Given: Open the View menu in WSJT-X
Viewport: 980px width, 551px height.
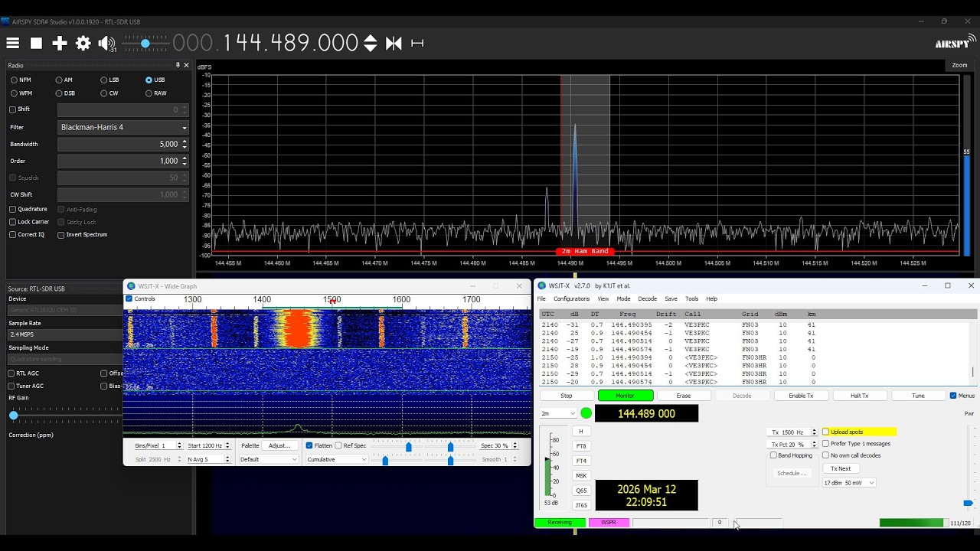Looking at the screenshot, I should pos(603,298).
